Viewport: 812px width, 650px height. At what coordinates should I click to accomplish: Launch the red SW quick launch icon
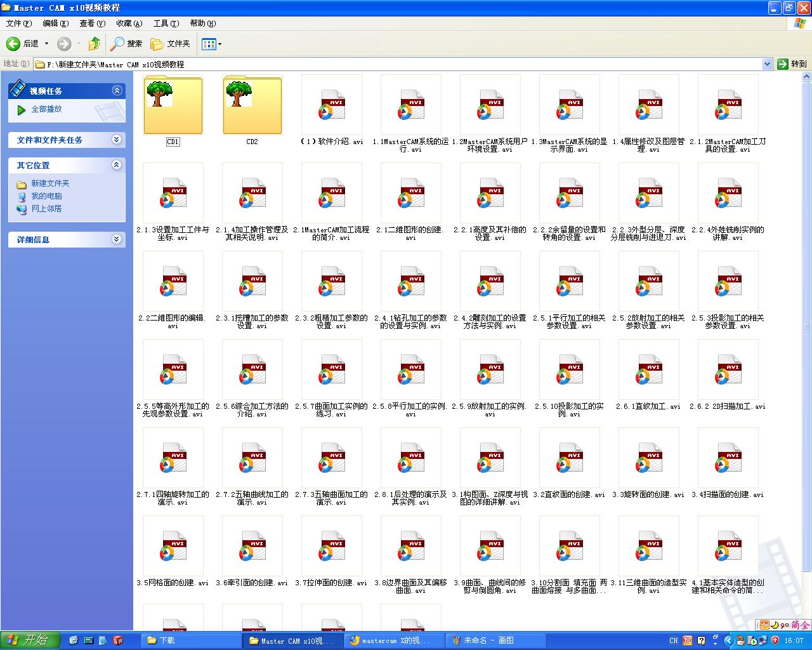[117, 640]
